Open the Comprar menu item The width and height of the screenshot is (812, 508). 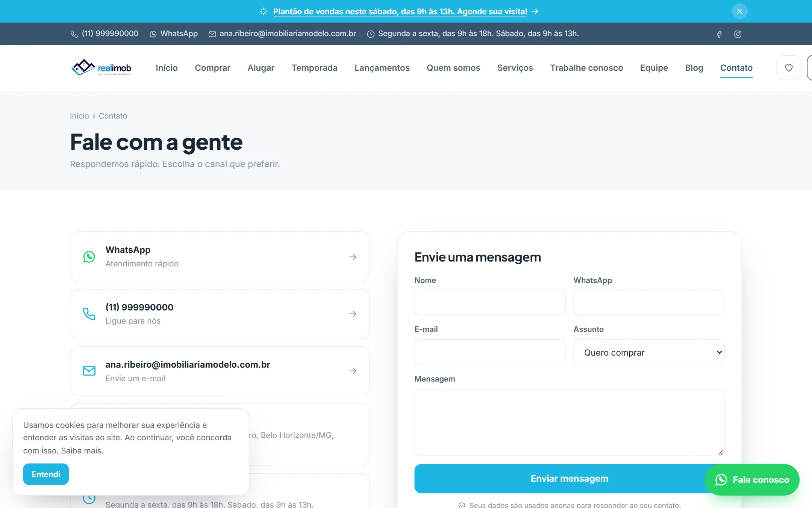click(212, 68)
